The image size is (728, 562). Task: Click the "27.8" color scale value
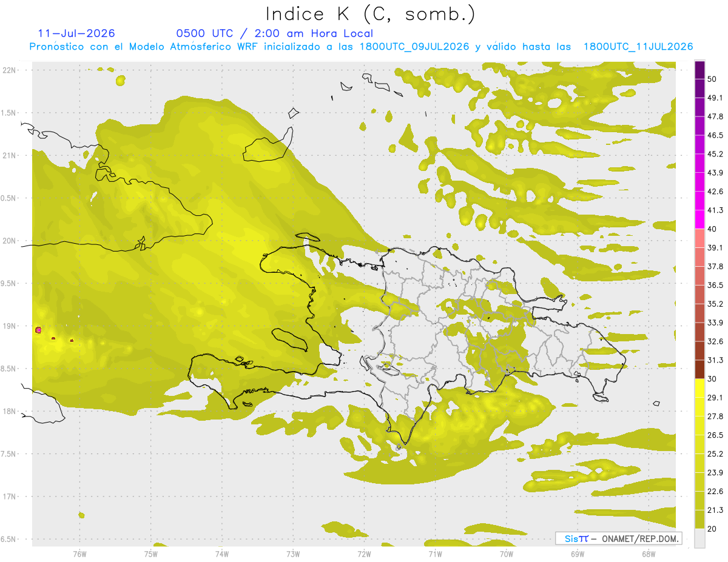click(x=715, y=416)
